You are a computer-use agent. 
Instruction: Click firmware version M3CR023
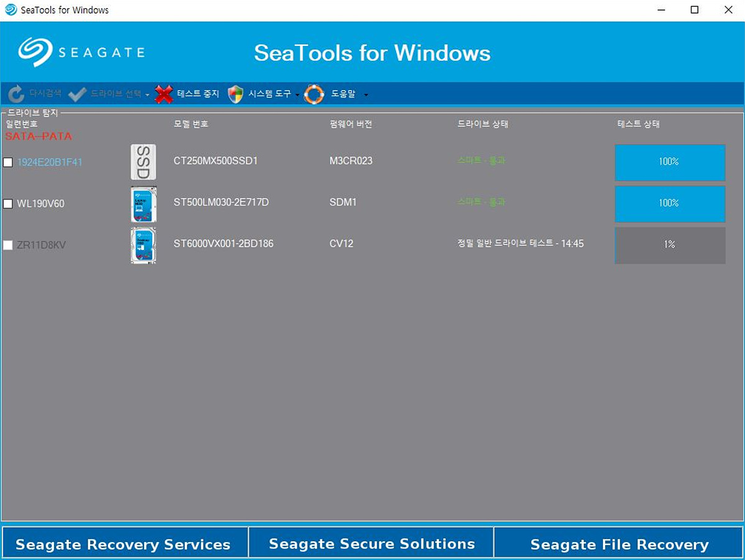coord(351,161)
